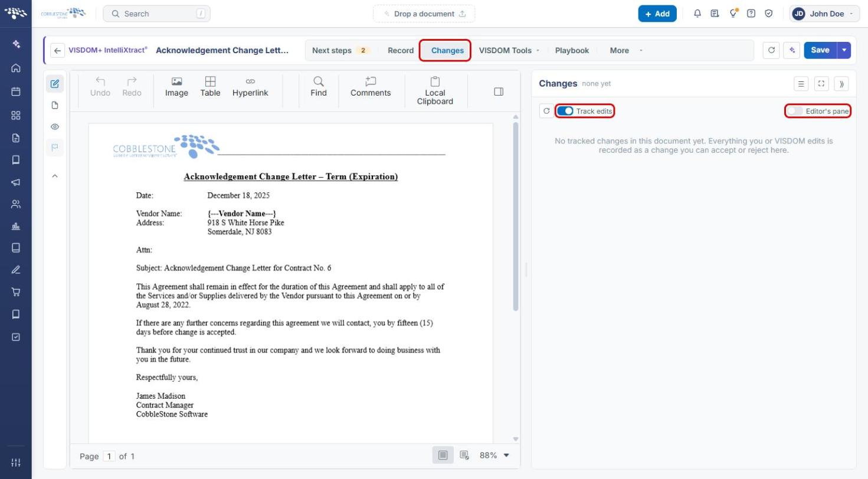Click the shield icon in top bar

click(x=769, y=14)
